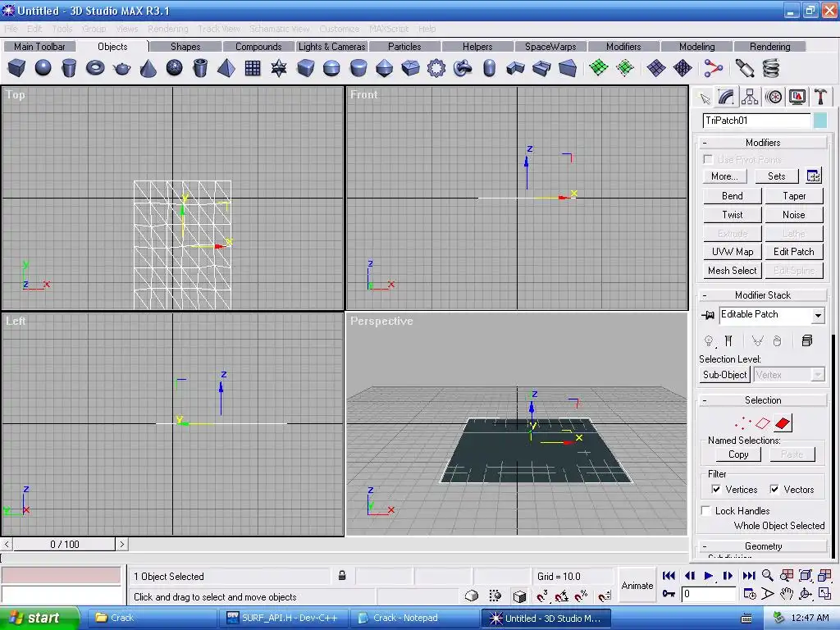Image resolution: width=840 pixels, height=630 pixels.
Task: Switch to the Particles tab
Action: click(404, 47)
